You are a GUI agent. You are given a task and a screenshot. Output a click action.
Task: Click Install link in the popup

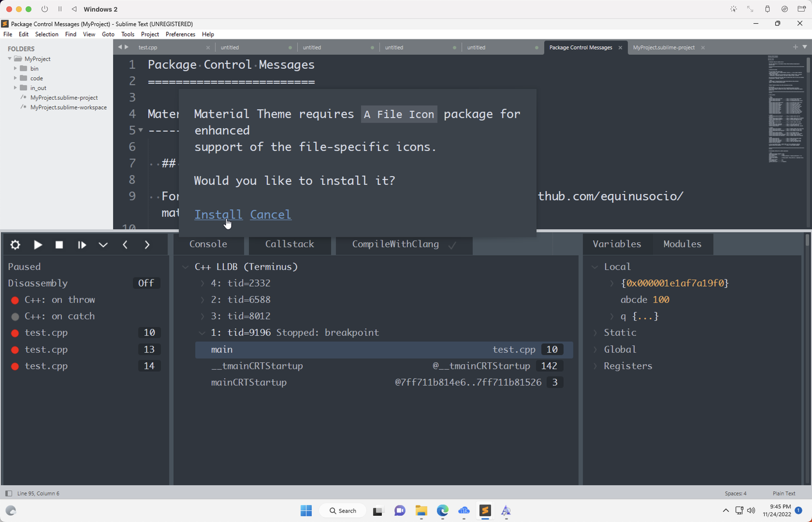218,214
